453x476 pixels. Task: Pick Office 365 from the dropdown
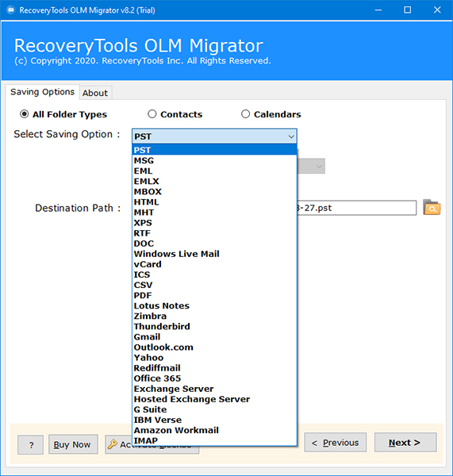tap(214, 378)
